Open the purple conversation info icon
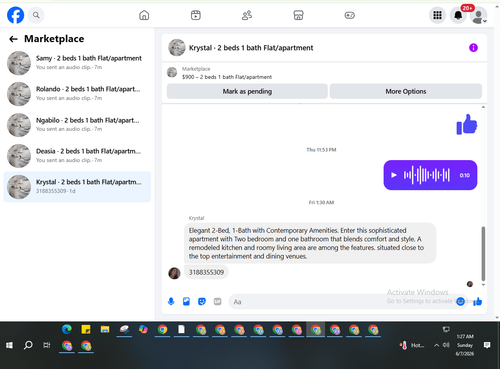The width and height of the screenshot is (500, 369). tap(473, 48)
